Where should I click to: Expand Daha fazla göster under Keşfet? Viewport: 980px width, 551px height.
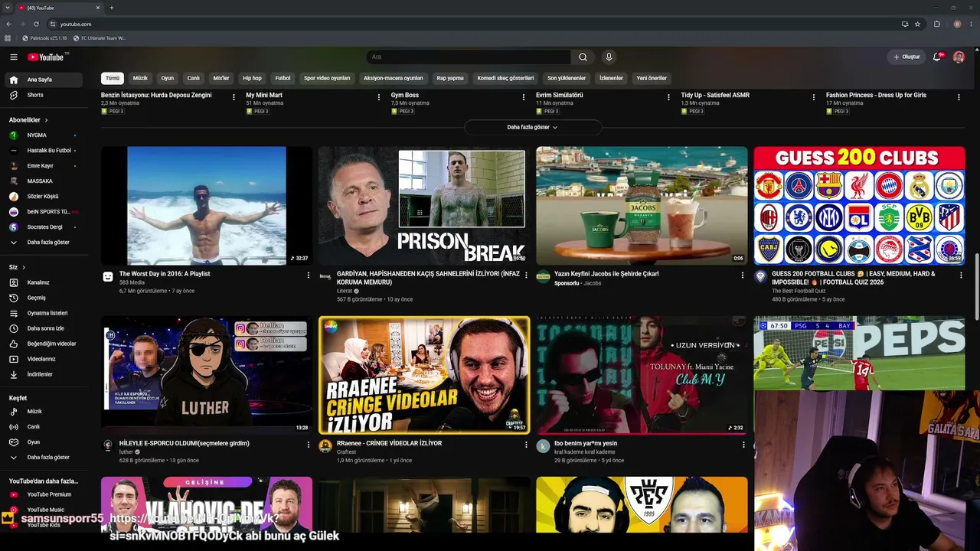click(x=43, y=458)
